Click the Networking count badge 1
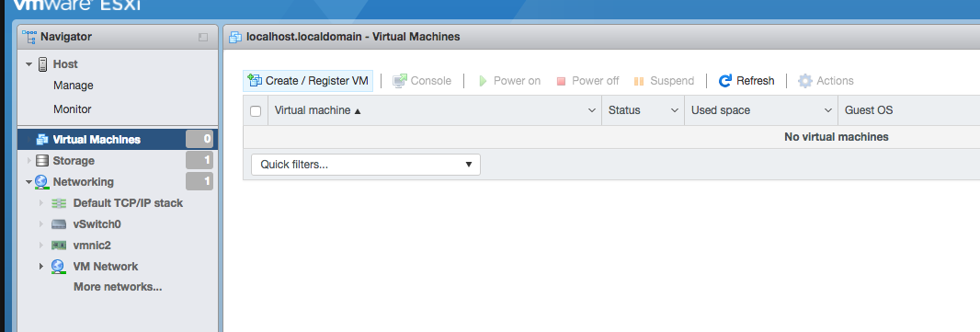980x332 pixels. click(199, 182)
